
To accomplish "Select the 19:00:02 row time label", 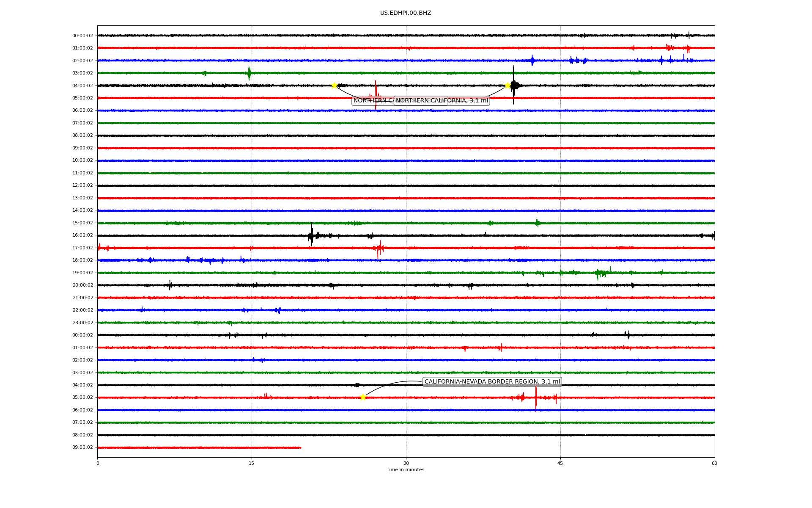I will (82, 273).
